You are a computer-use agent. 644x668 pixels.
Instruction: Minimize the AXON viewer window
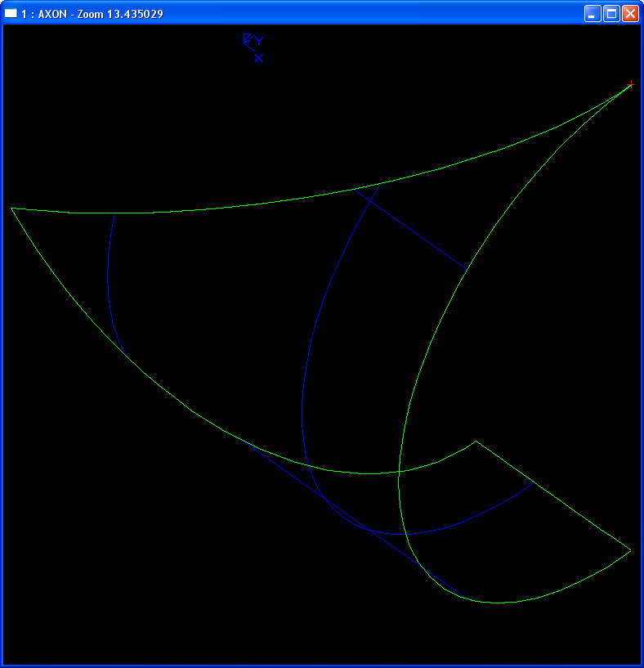(592, 14)
